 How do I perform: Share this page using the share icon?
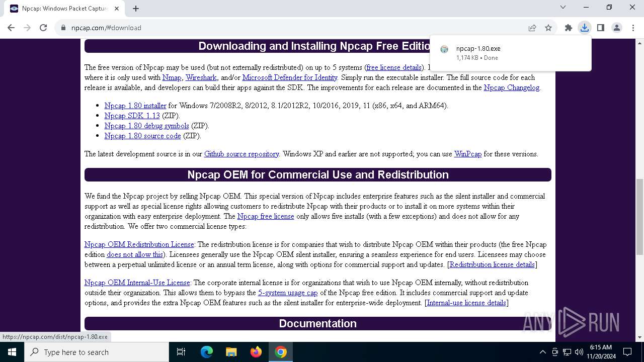(x=532, y=28)
